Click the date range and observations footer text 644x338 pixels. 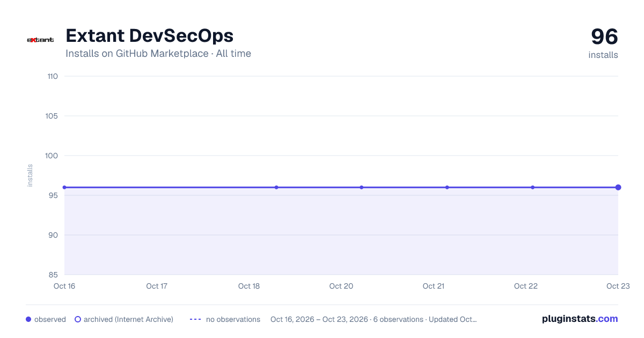tap(374, 319)
